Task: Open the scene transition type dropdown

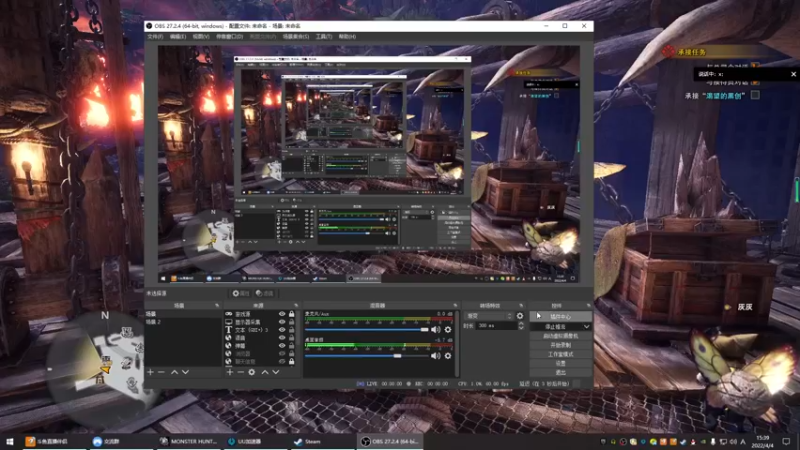Action: tap(488, 316)
